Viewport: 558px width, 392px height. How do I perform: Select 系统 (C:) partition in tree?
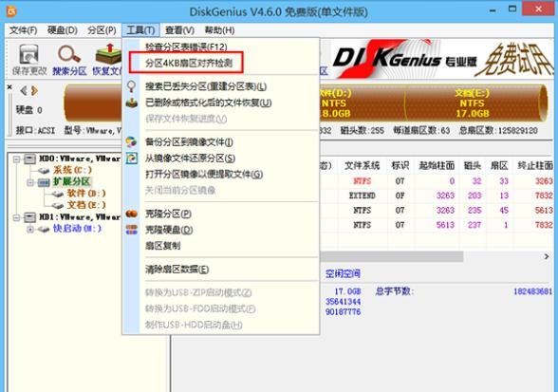tap(72, 170)
